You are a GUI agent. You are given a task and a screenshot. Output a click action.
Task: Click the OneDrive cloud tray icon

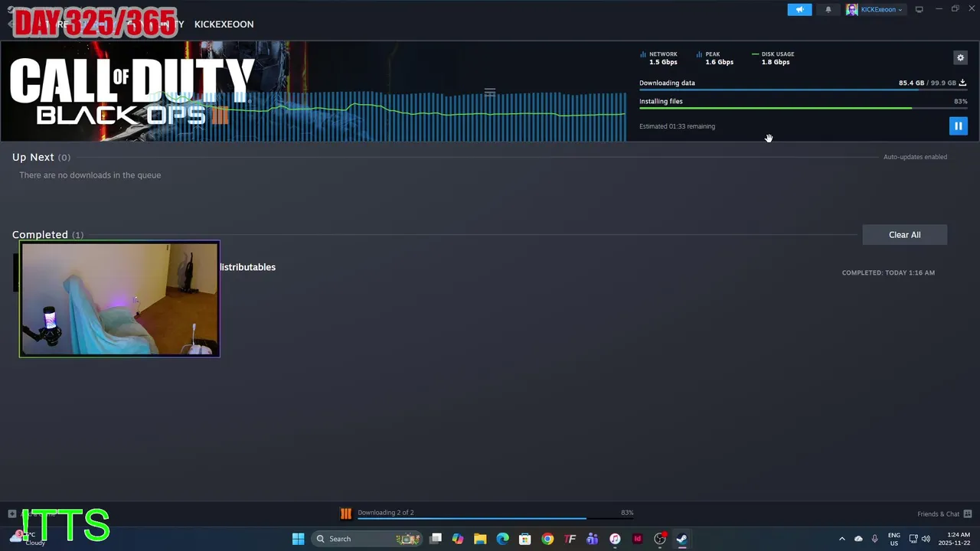coord(858,539)
